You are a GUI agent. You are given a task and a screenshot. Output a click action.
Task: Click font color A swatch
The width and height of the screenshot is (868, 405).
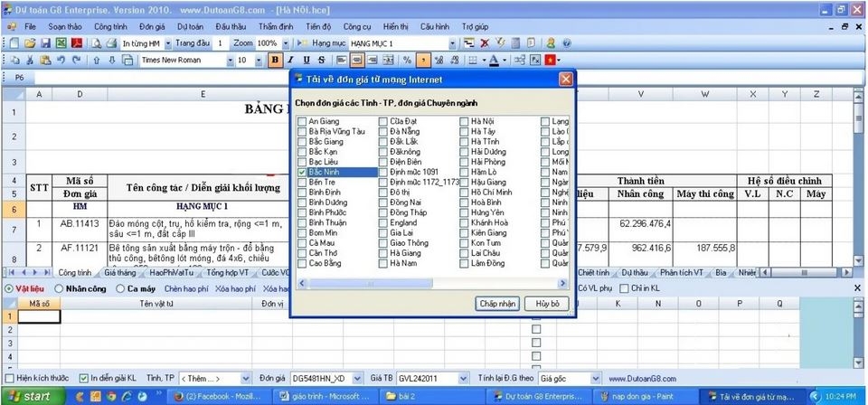point(493,61)
